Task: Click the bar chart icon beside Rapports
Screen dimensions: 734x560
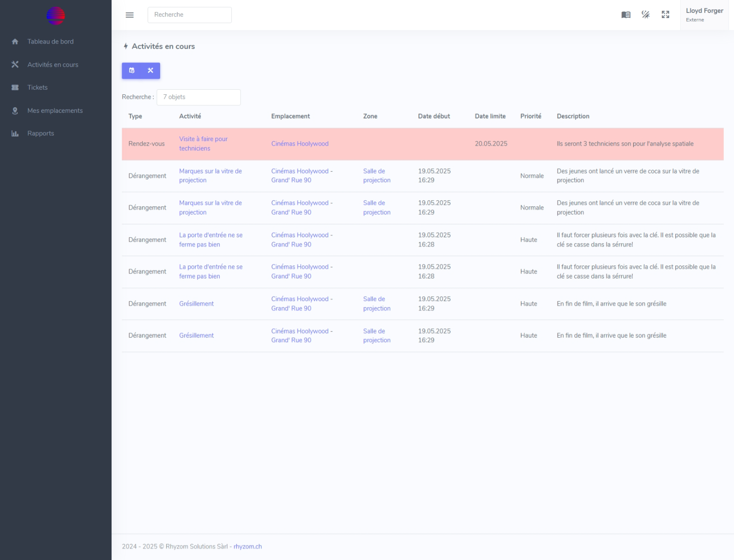Action: pos(15,134)
